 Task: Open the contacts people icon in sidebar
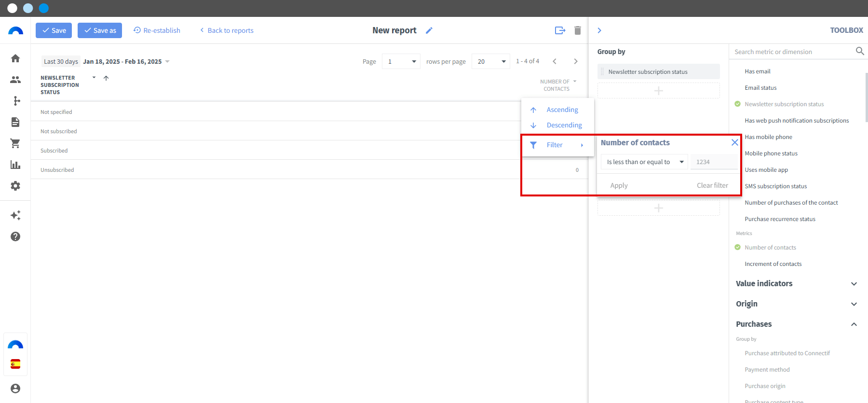(x=15, y=80)
